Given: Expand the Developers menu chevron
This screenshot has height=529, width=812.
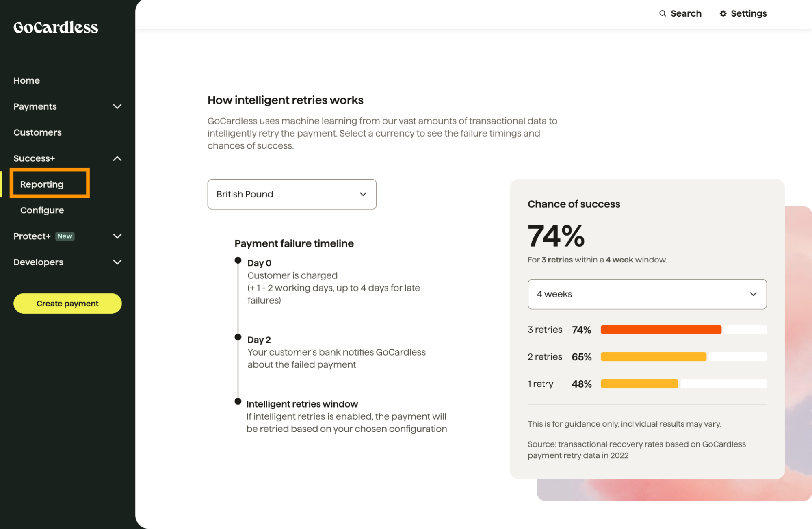Looking at the screenshot, I should [x=117, y=262].
